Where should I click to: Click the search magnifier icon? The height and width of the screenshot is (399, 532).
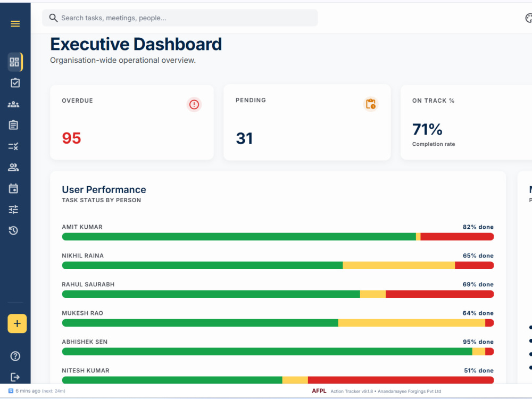pos(53,18)
